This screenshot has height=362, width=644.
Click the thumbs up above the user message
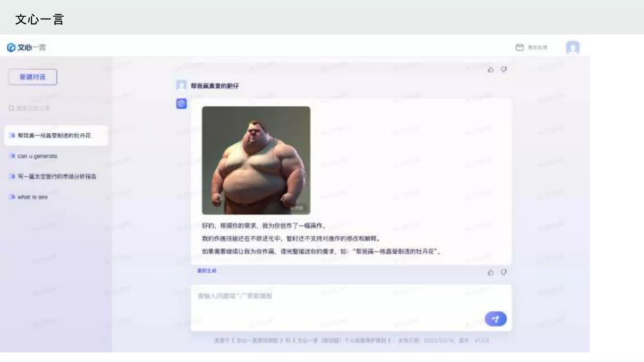pos(491,69)
